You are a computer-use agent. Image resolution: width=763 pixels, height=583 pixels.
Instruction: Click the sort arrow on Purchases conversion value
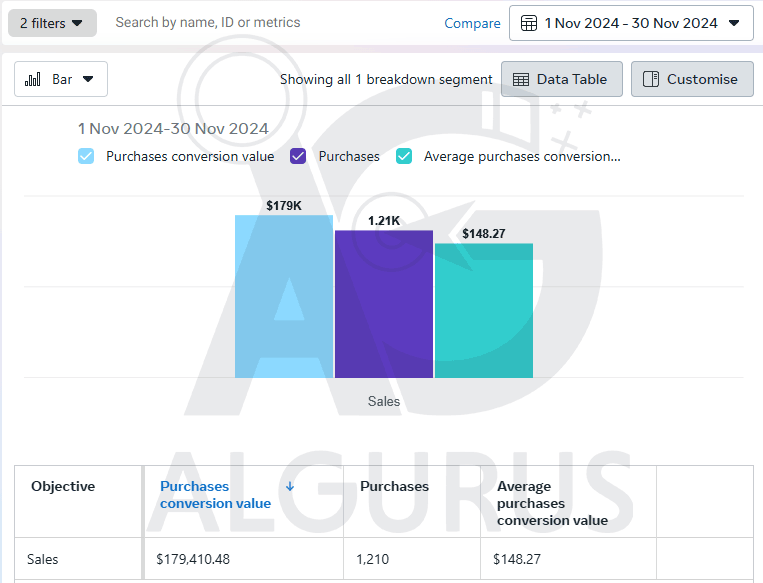click(290, 486)
